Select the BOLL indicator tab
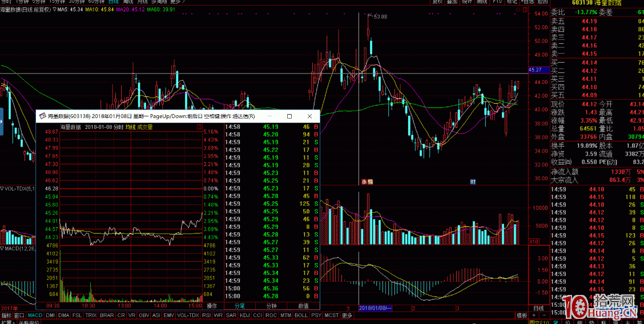Image resolution: width=644 pixels, height=324 pixels. click(x=301, y=315)
